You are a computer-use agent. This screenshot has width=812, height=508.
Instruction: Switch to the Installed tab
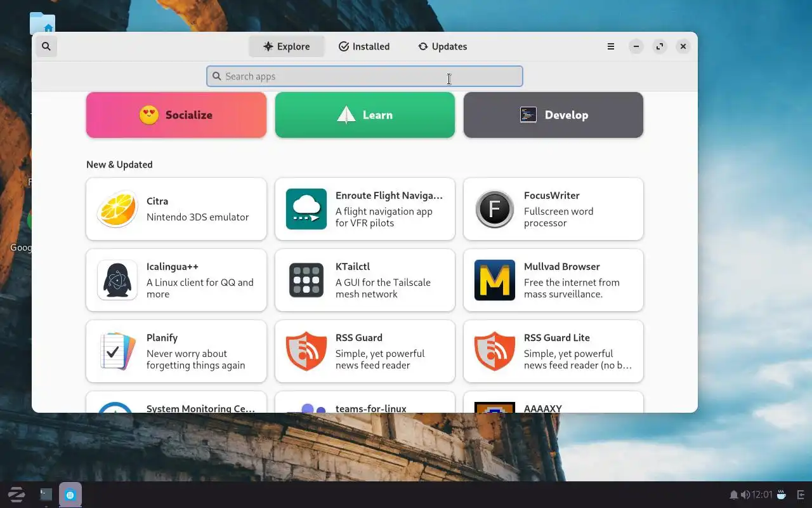coord(364,46)
